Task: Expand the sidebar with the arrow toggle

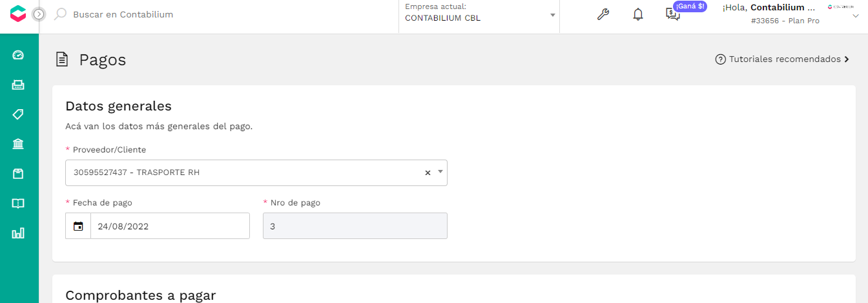Action: (39, 14)
